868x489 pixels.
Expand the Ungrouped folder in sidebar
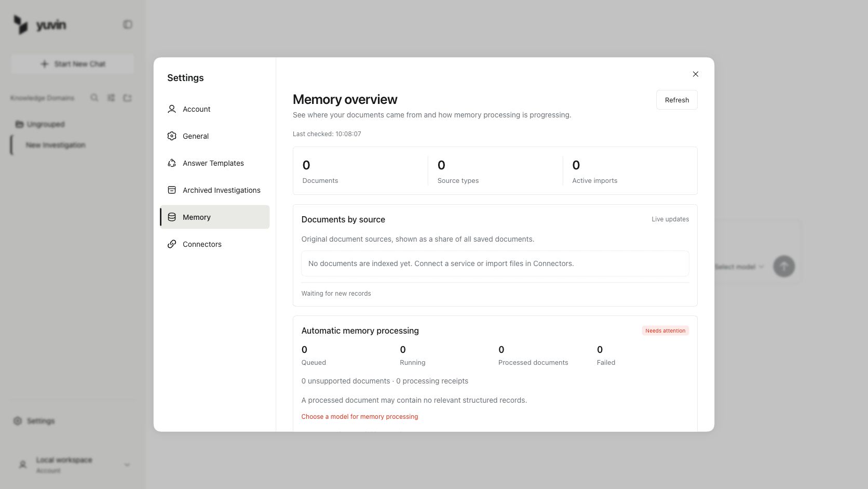pyautogui.click(x=40, y=124)
